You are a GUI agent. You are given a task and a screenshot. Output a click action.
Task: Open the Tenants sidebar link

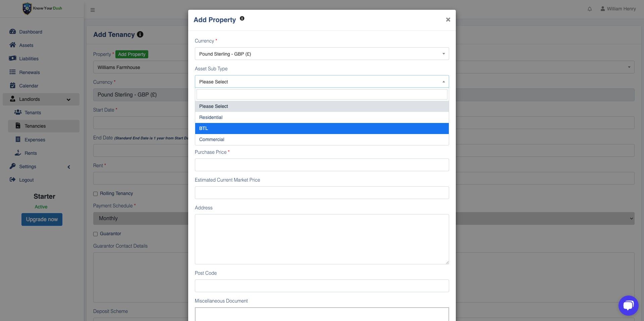(x=33, y=113)
